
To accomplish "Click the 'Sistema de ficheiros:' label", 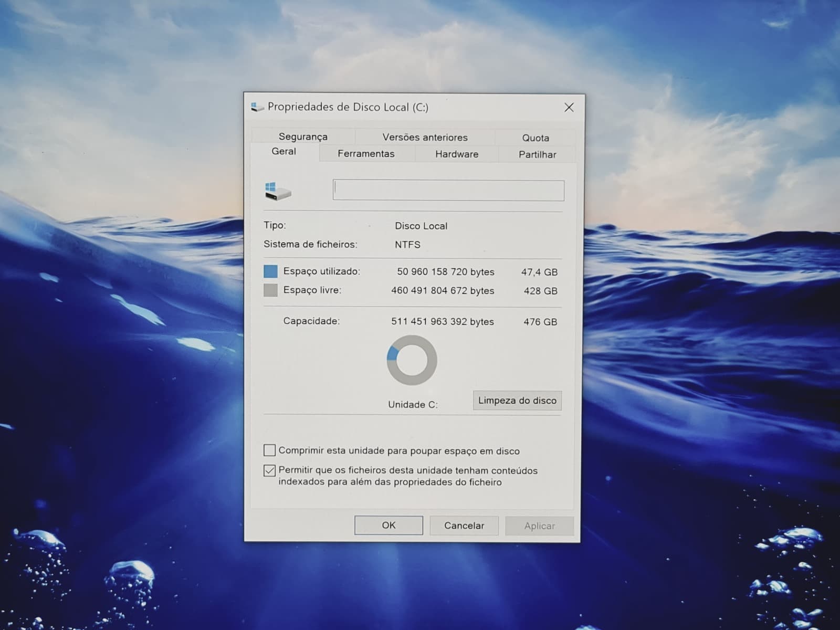I will (x=310, y=245).
